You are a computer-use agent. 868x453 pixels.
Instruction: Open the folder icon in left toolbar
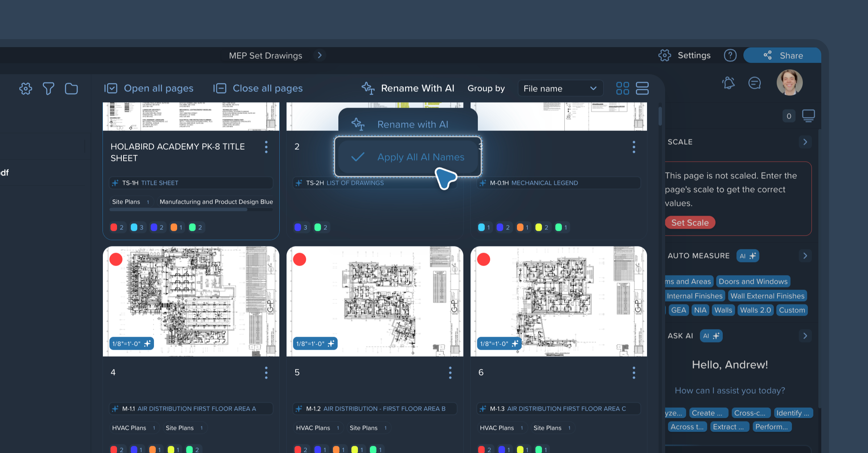point(71,88)
